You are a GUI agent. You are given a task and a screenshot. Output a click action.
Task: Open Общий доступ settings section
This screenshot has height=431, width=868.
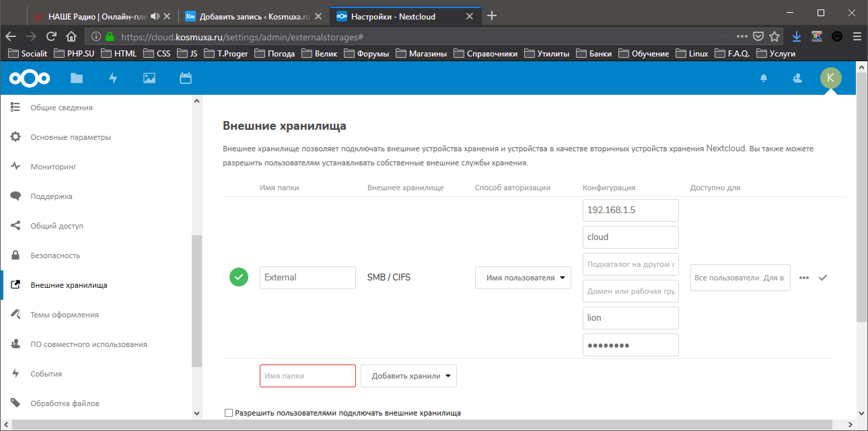[57, 226]
